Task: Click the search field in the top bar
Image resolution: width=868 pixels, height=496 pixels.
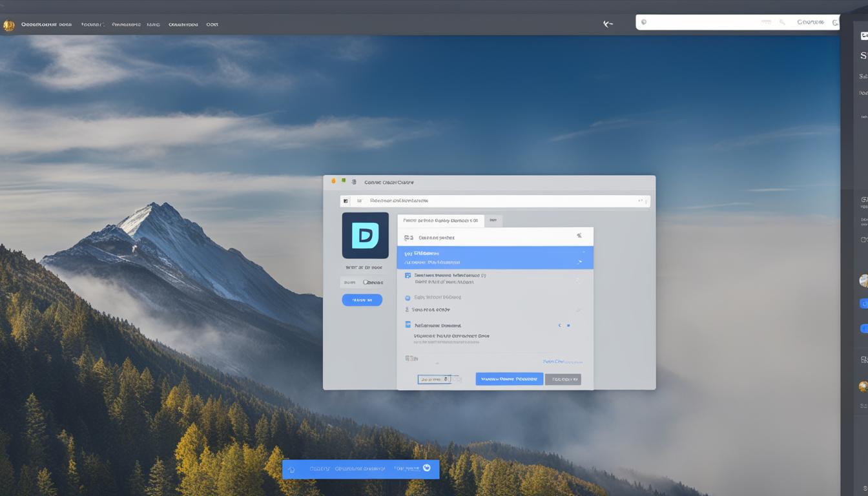Action: coord(710,23)
